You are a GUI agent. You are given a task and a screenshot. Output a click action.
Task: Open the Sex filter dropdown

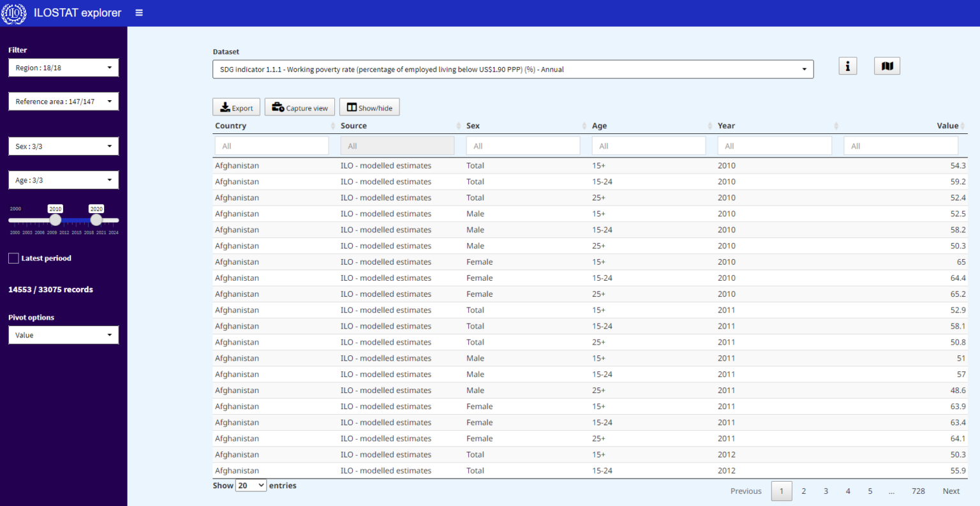(x=63, y=145)
